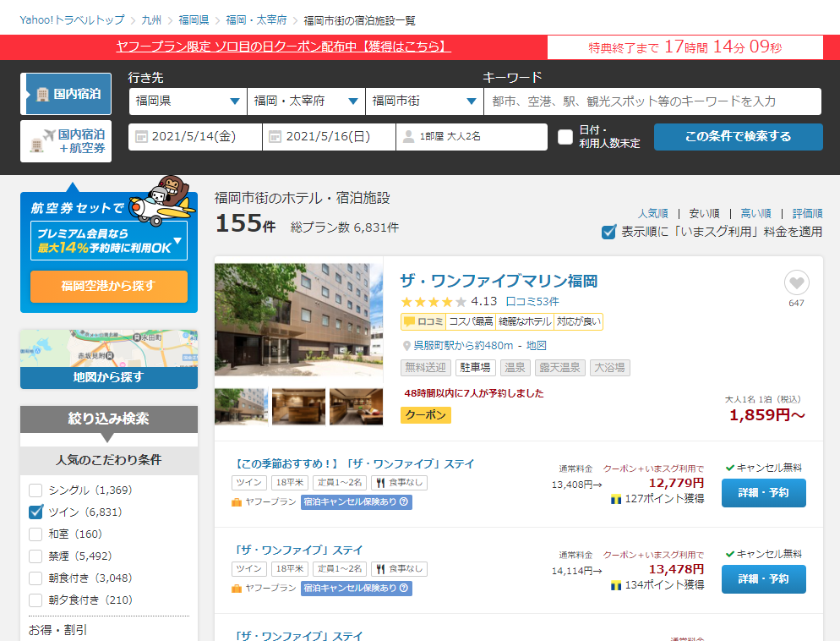Switch to 国内宿泊＋航空券 tab
Screen dimensions: 840x641
pos(66,140)
